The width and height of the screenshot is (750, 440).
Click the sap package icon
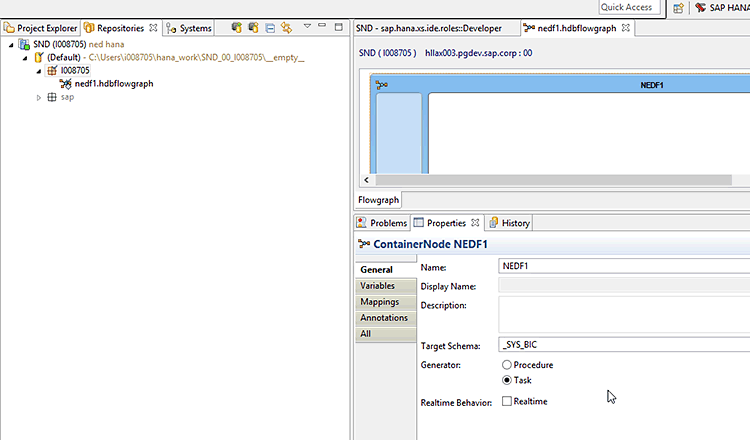[x=52, y=97]
